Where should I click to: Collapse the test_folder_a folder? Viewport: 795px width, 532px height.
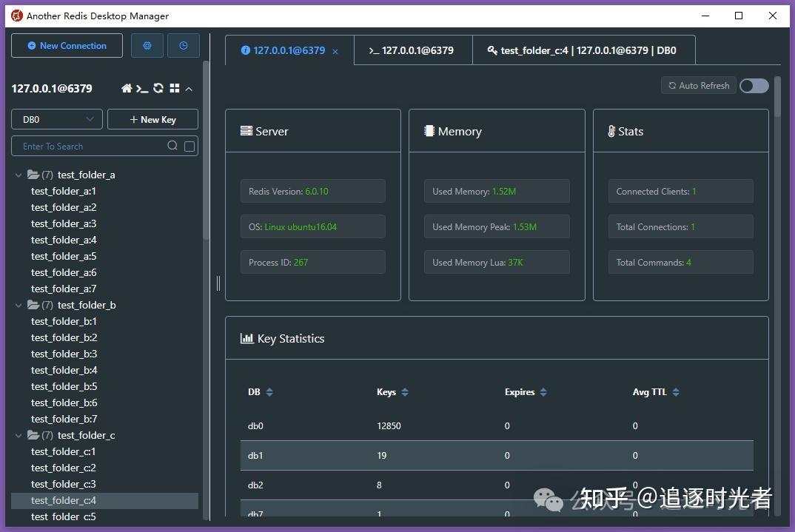click(19, 175)
